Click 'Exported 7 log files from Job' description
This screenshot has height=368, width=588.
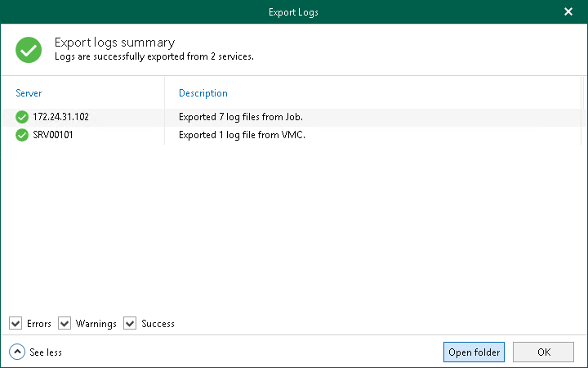pyautogui.click(x=241, y=117)
